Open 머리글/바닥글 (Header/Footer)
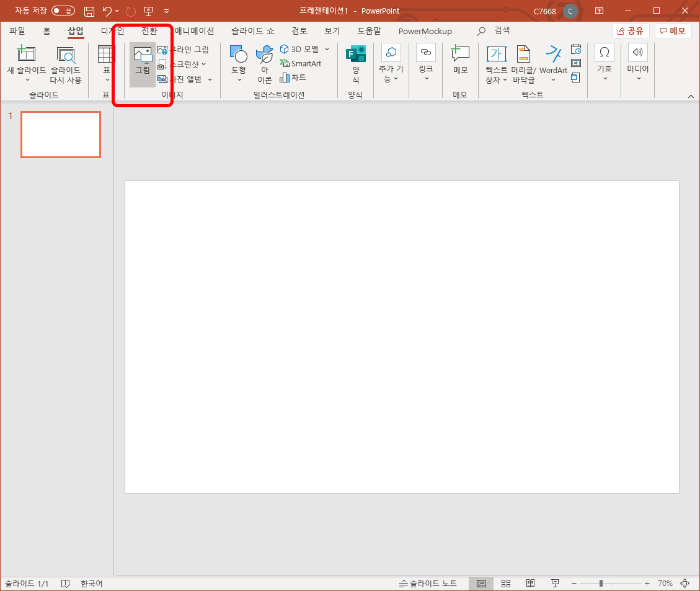 524,64
